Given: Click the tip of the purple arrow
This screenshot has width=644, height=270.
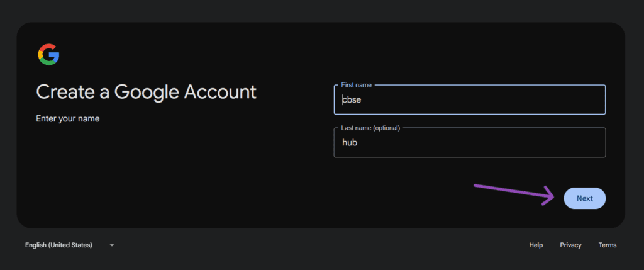Looking at the screenshot, I should [553, 196].
